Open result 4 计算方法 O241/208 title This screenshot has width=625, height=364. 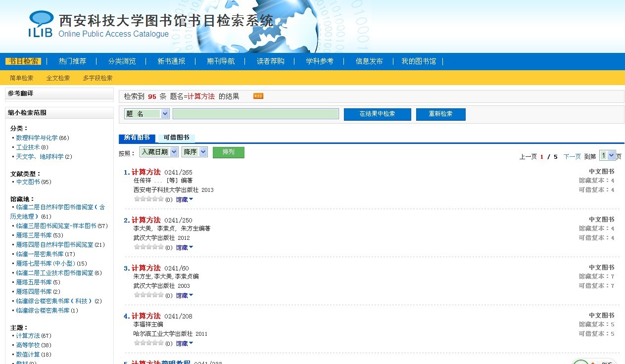(146, 316)
